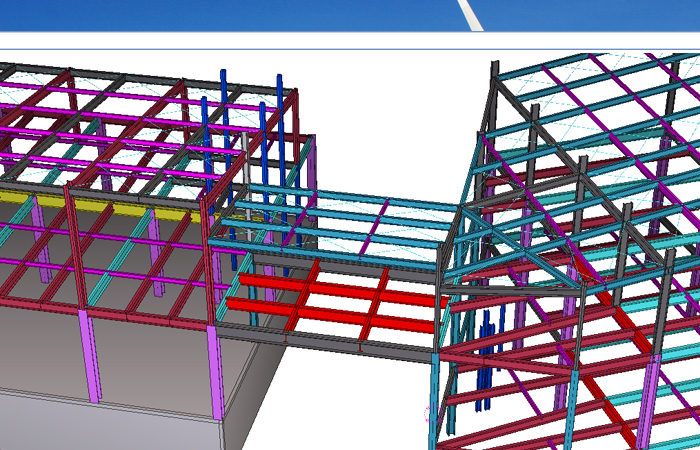Click the white diagonal stripe in the banner
The width and height of the screenshot is (700, 450).
pyautogui.click(x=472, y=15)
